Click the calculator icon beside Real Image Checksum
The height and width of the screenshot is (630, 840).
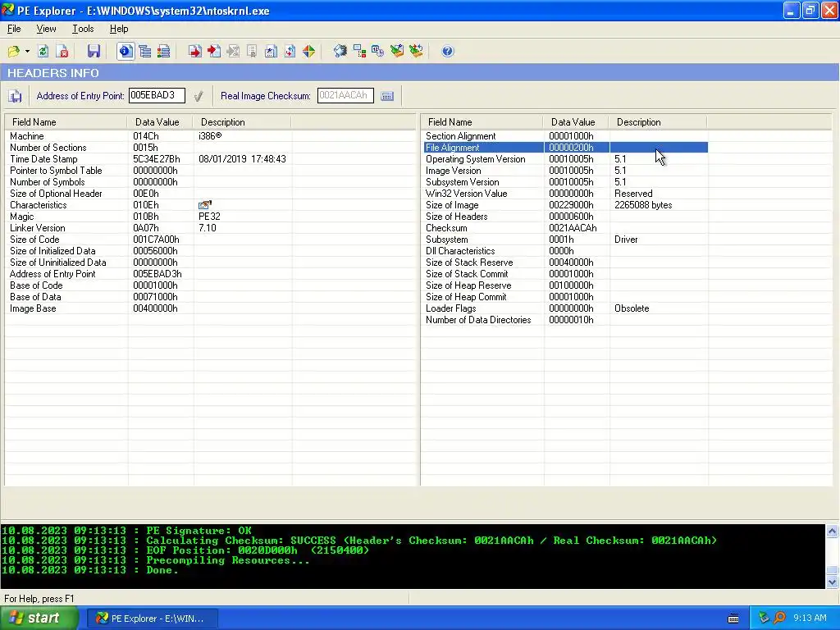pos(387,96)
